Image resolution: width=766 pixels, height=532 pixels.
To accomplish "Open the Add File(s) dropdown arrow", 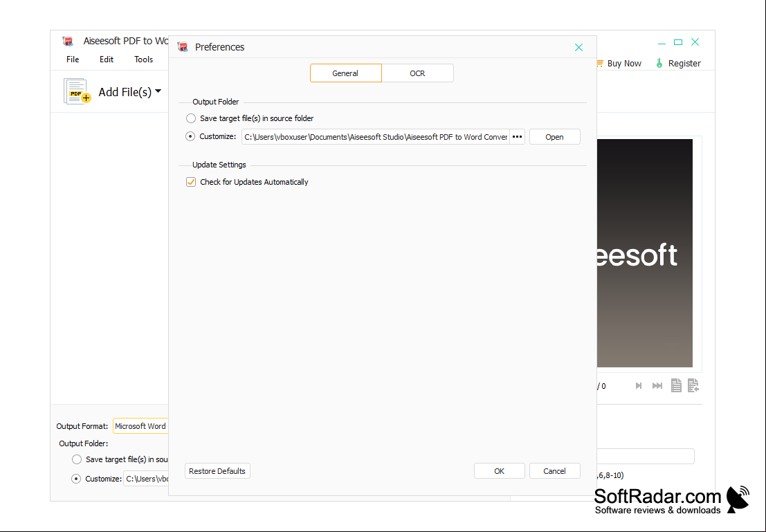I will pyautogui.click(x=158, y=91).
